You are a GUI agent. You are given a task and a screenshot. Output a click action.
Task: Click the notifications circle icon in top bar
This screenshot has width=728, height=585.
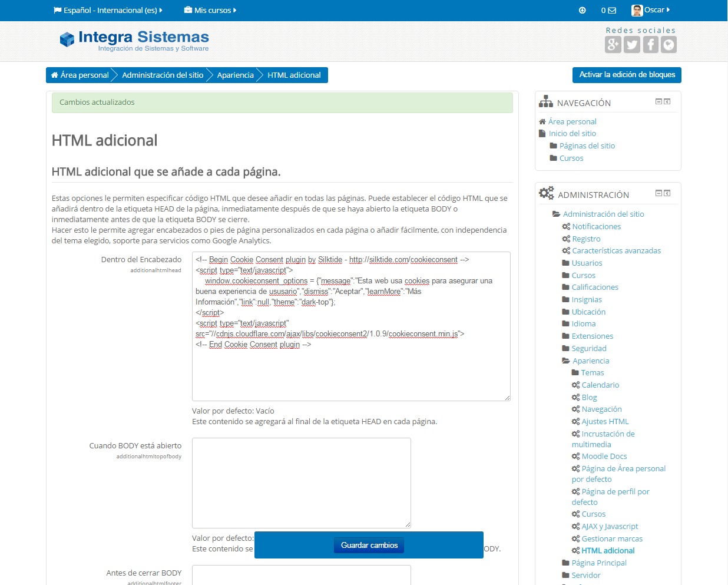tap(583, 10)
